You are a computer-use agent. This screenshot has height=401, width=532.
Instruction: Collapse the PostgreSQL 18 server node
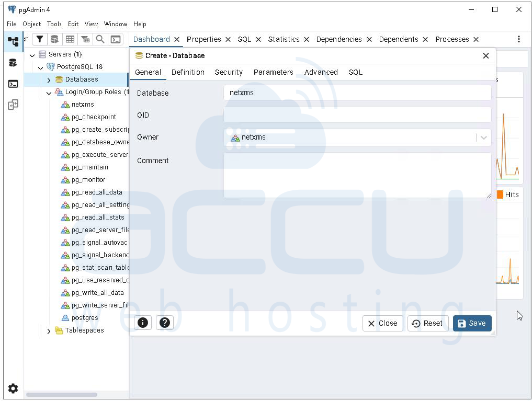[x=40, y=67]
